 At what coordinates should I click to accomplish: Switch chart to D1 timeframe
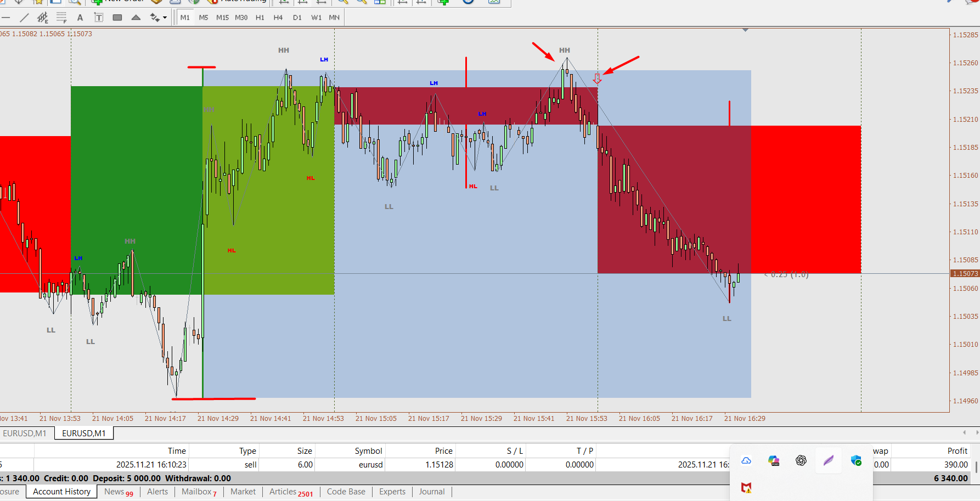coord(297,18)
